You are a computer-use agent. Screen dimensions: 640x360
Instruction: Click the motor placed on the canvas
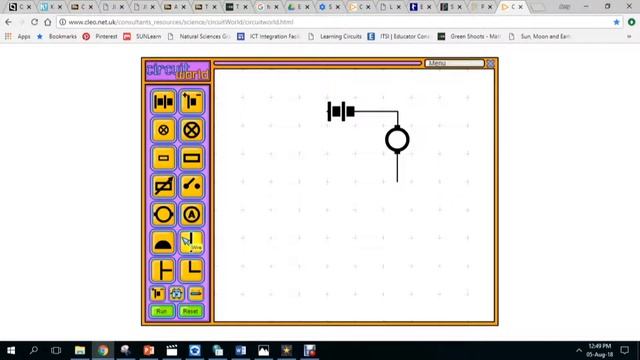[x=397, y=140]
